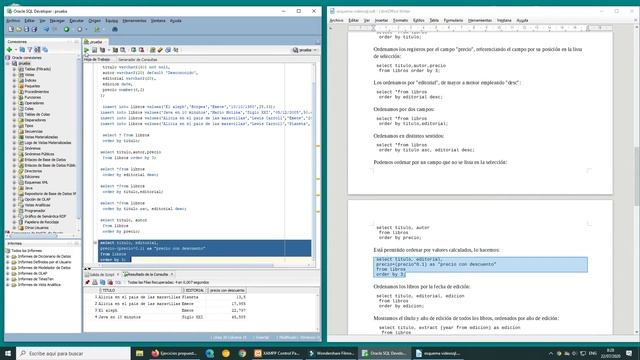
Task: Click the New file icon in main toolbar
Action: click(11, 29)
